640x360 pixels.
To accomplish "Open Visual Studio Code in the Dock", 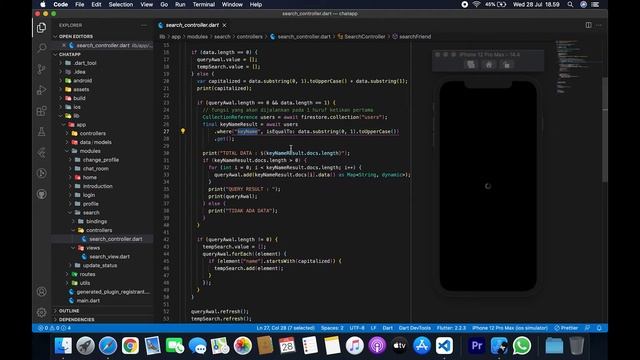I will click(444, 346).
